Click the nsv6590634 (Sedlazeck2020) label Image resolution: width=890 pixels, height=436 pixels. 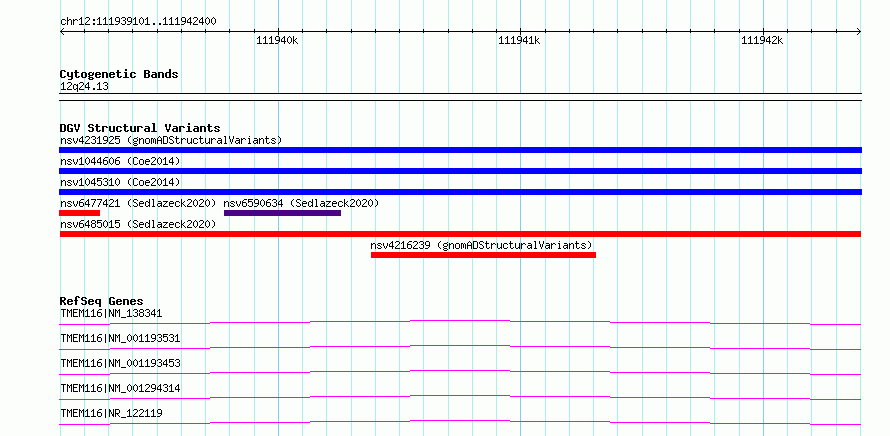click(301, 203)
